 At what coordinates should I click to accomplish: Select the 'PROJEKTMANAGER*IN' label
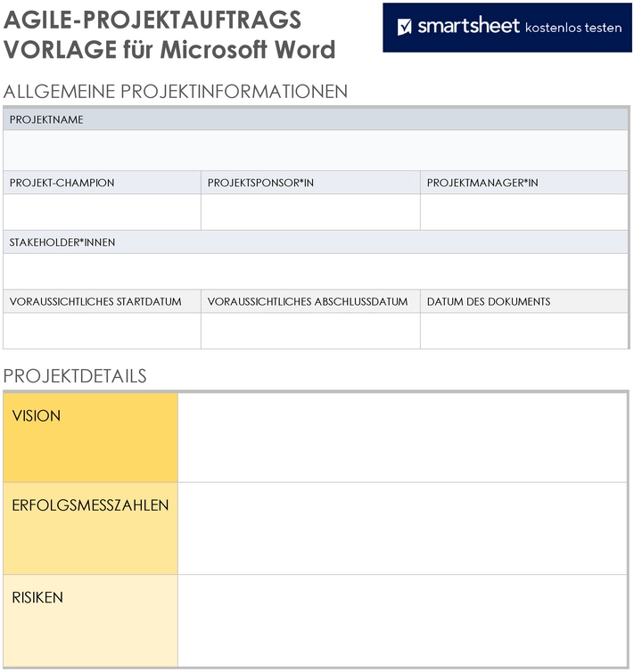coord(482,183)
